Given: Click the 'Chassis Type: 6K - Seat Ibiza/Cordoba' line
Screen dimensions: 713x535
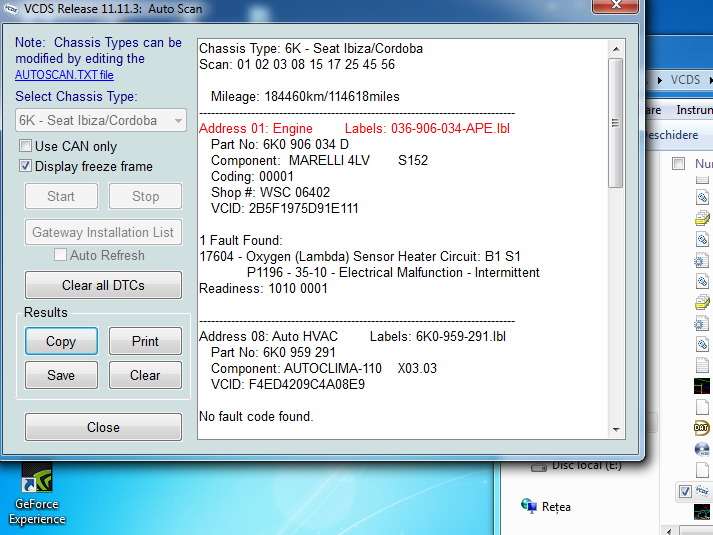Looking at the screenshot, I should [311, 49].
